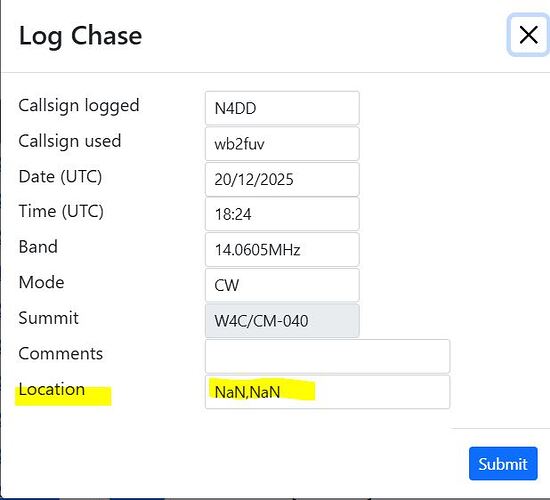Close the Log Chase dialog
This screenshot has height=500, width=550.
(x=528, y=35)
